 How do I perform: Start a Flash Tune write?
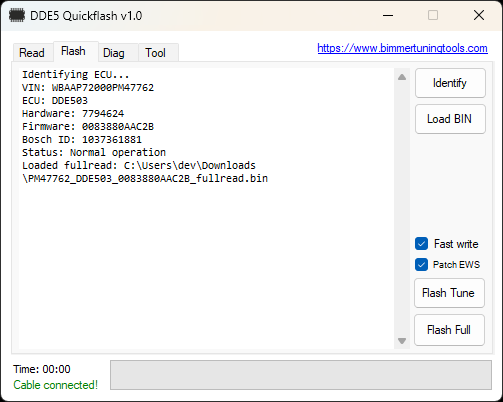click(x=449, y=293)
